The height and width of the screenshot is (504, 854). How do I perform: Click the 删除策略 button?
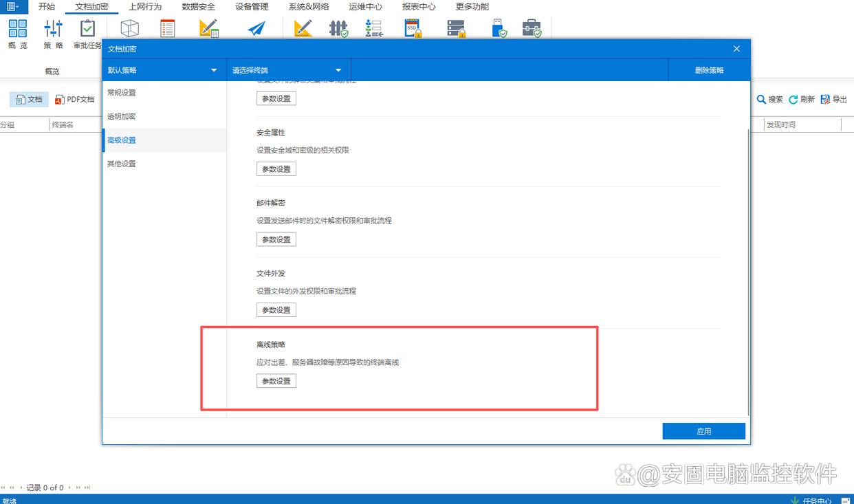tap(709, 70)
